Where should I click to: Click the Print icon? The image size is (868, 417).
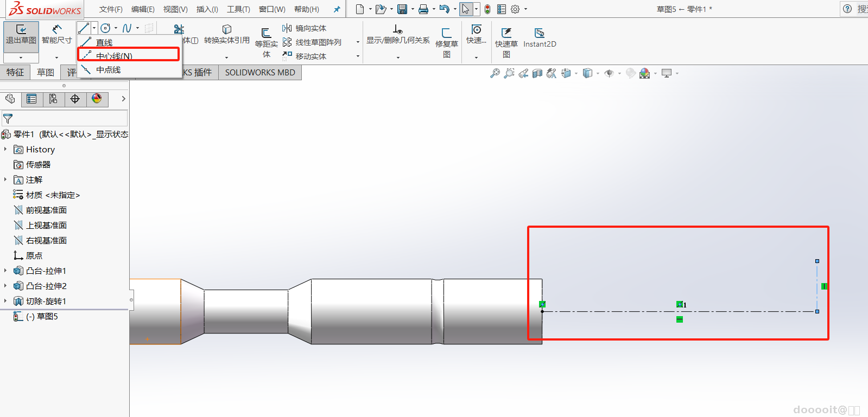point(423,9)
